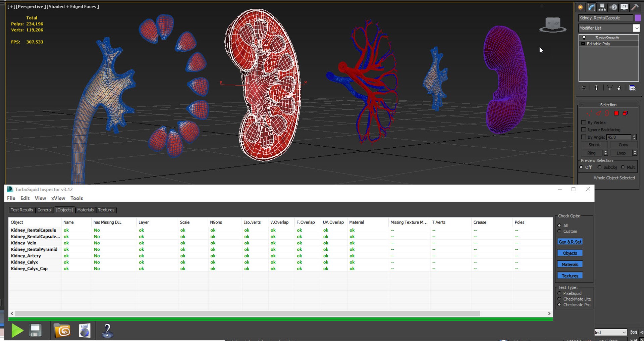Click the Show End Result icon
Viewport: 644px width, 341px height.
click(x=596, y=88)
